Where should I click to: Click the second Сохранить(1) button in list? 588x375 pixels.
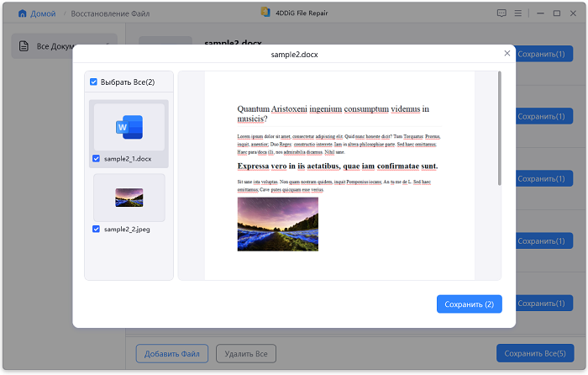(544, 116)
